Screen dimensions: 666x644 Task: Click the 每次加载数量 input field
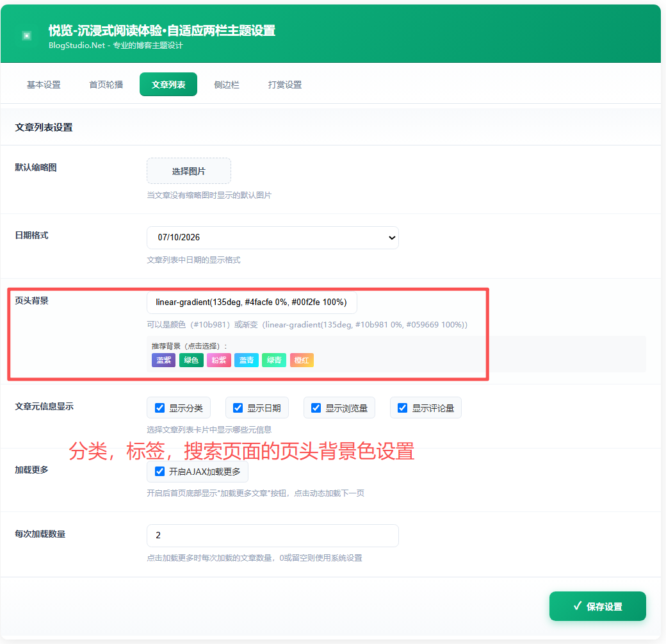[273, 536]
